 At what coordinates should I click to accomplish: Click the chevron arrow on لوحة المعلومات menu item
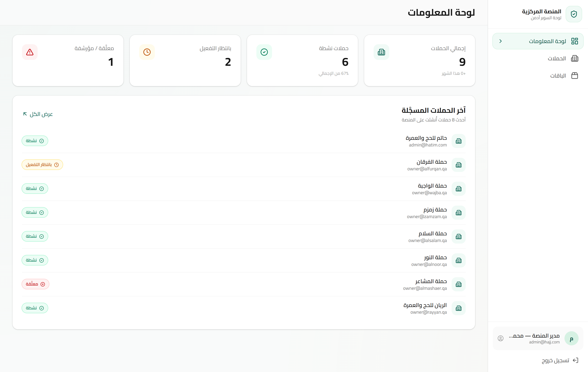pyautogui.click(x=500, y=41)
